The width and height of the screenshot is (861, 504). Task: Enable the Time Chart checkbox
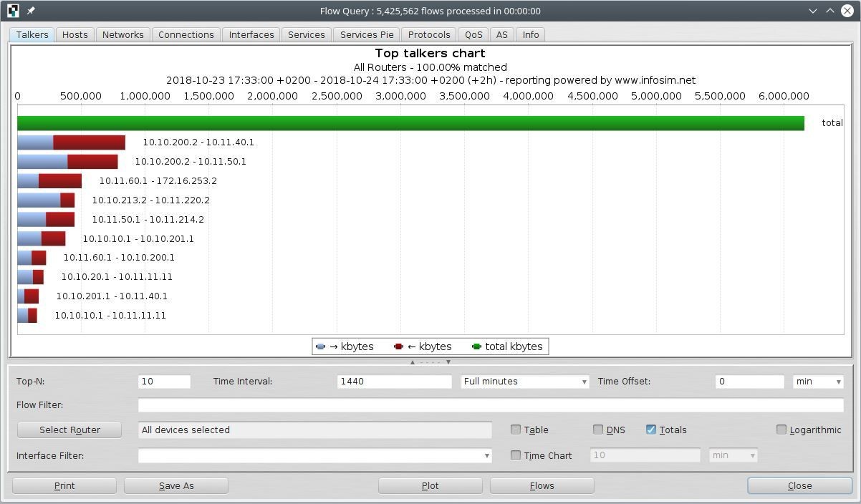tap(516, 455)
